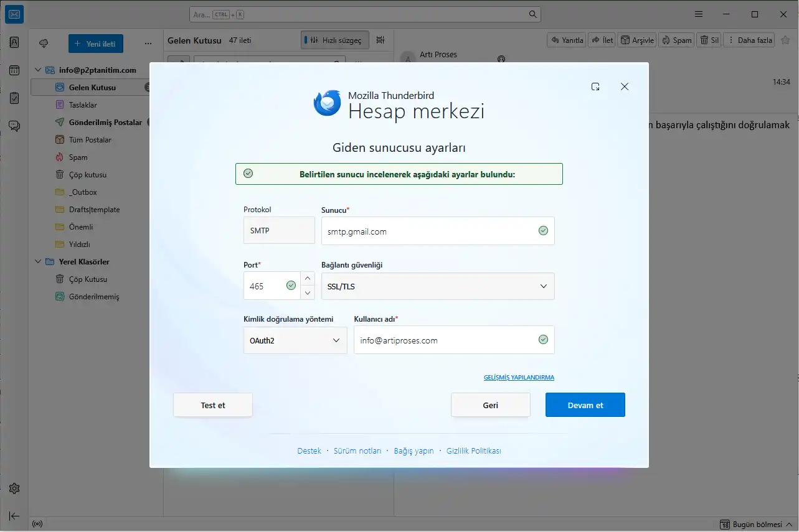Open the Calendar space icon
The image size is (799, 532).
pos(14,70)
